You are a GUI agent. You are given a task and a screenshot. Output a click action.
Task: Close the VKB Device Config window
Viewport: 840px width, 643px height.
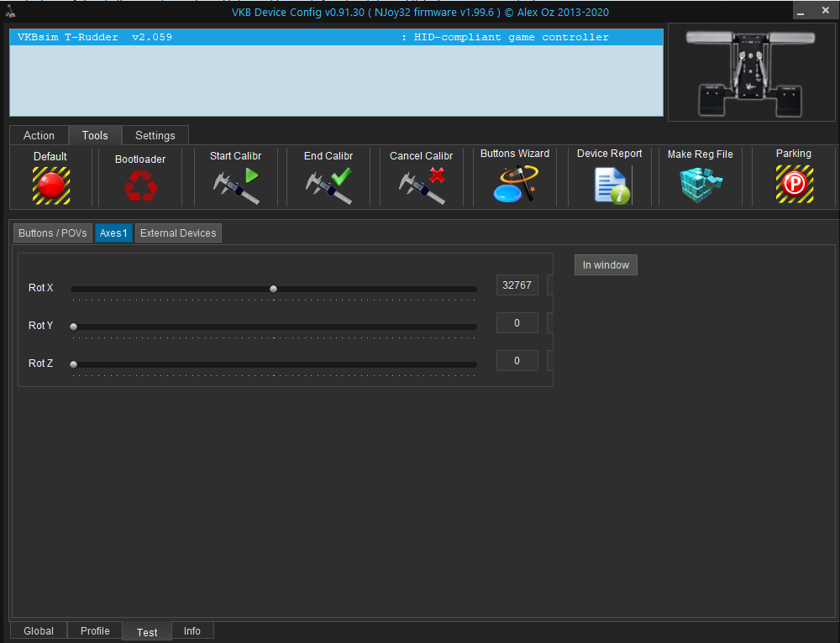pyautogui.click(x=826, y=10)
